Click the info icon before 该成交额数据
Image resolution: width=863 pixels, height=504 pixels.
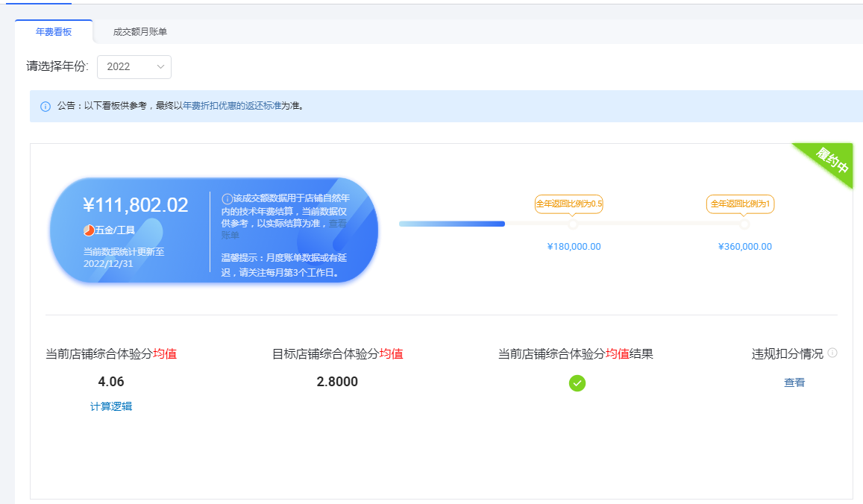[227, 198]
